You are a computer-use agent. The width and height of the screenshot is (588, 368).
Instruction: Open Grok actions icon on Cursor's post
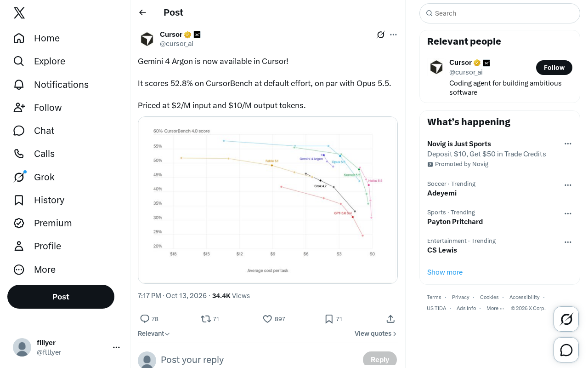point(381,34)
